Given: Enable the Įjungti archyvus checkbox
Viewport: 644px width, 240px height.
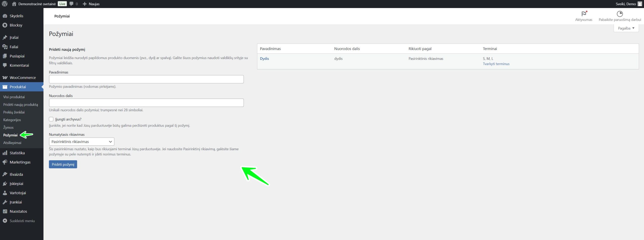Looking at the screenshot, I should pyautogui.click(x=51, y=119).
